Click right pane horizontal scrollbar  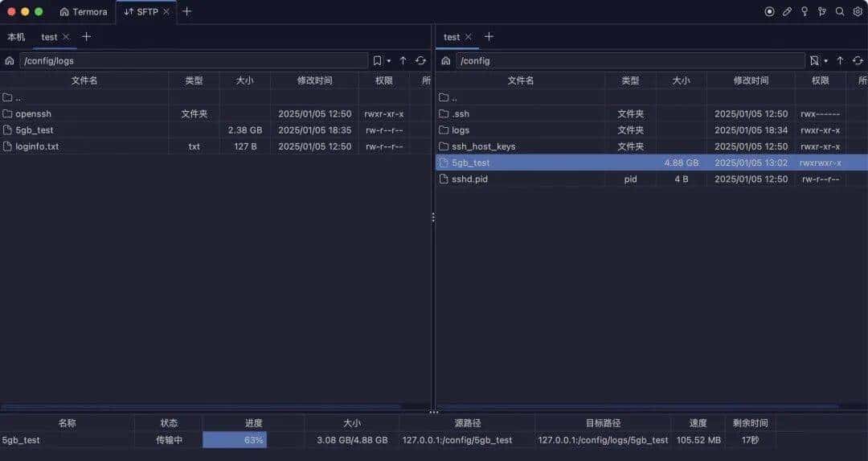click(638, 407)
